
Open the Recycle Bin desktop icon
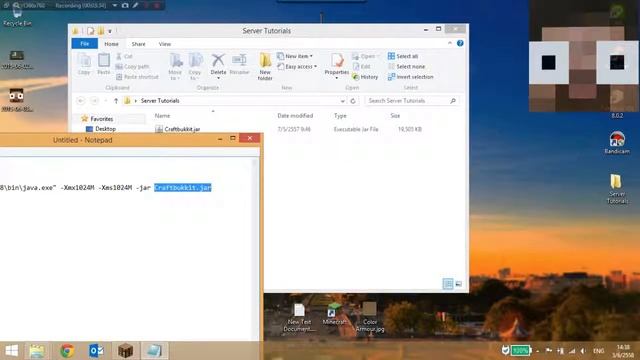[17, 16]
